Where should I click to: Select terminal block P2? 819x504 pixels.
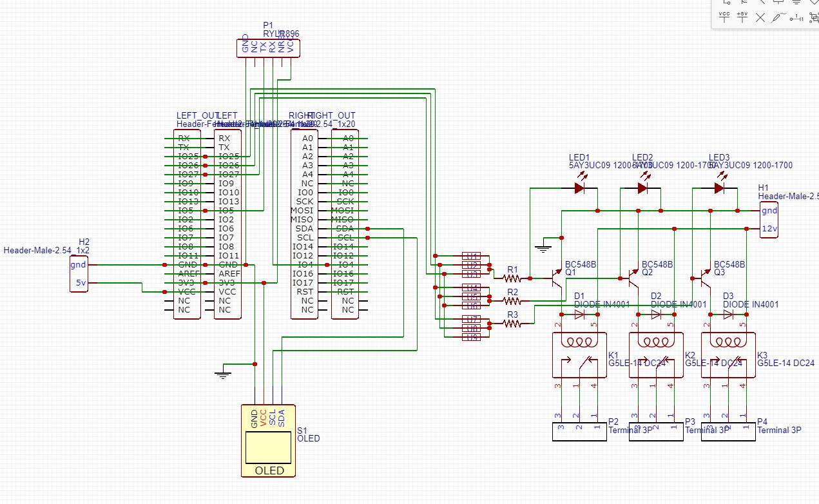pos(579,432)
